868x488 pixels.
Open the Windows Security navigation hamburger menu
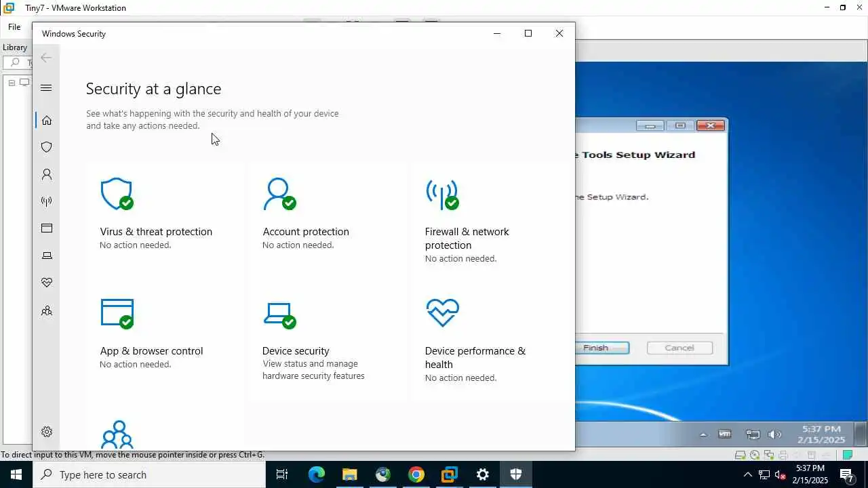click(46, 88)
